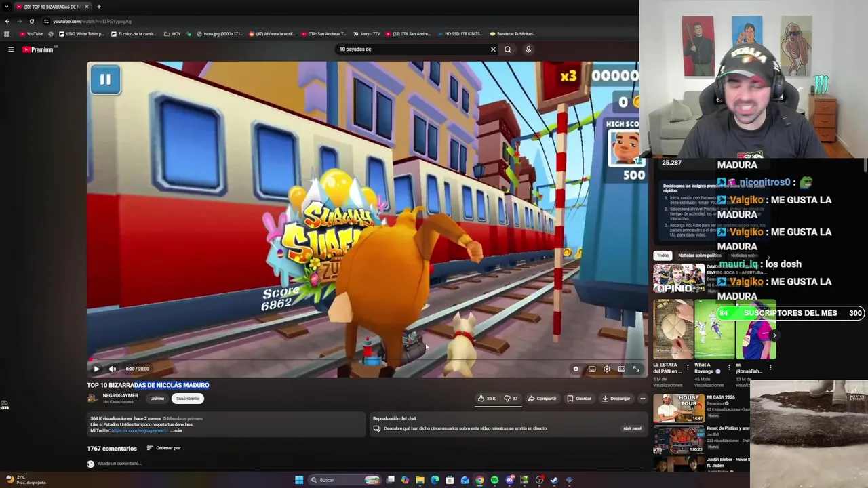Open NEGROGAYMER channel avatar
This screenshot has height=488, width=868.
(92, 399)
